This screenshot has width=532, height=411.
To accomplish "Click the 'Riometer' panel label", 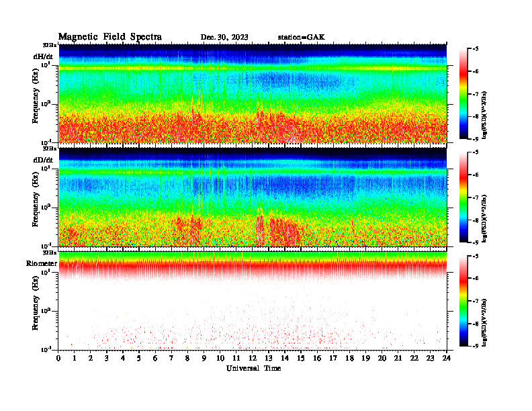I will 42,263.
